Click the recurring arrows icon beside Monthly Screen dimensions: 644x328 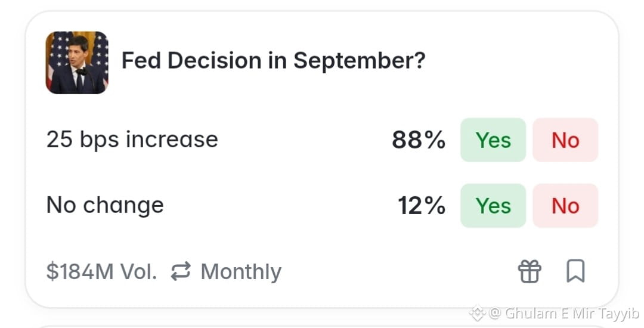tap(181, 271)
